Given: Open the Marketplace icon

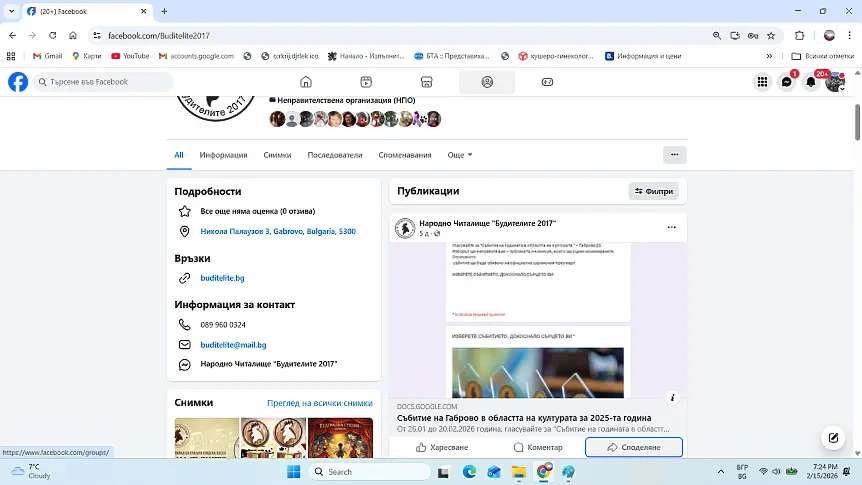Looking at the screenshot, I should 427,82.
